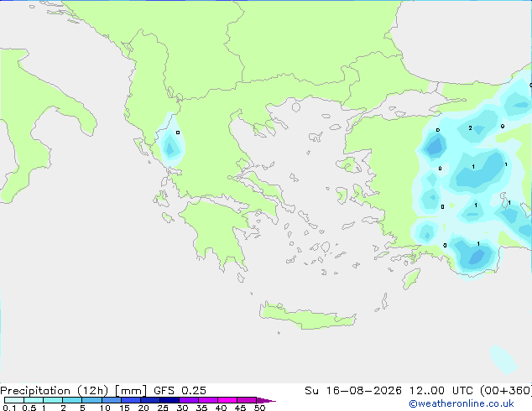
Task: Click the precipitation patch over western Greece
Action: 170,142
